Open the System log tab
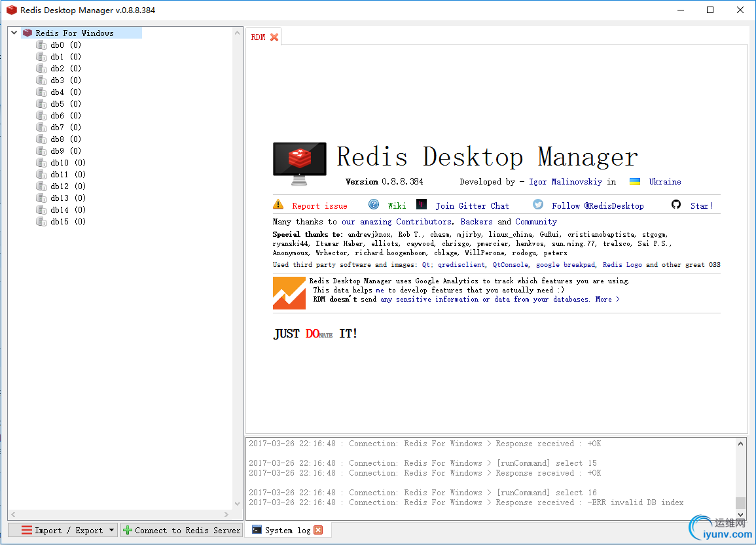756x545 pixels. 288,530
